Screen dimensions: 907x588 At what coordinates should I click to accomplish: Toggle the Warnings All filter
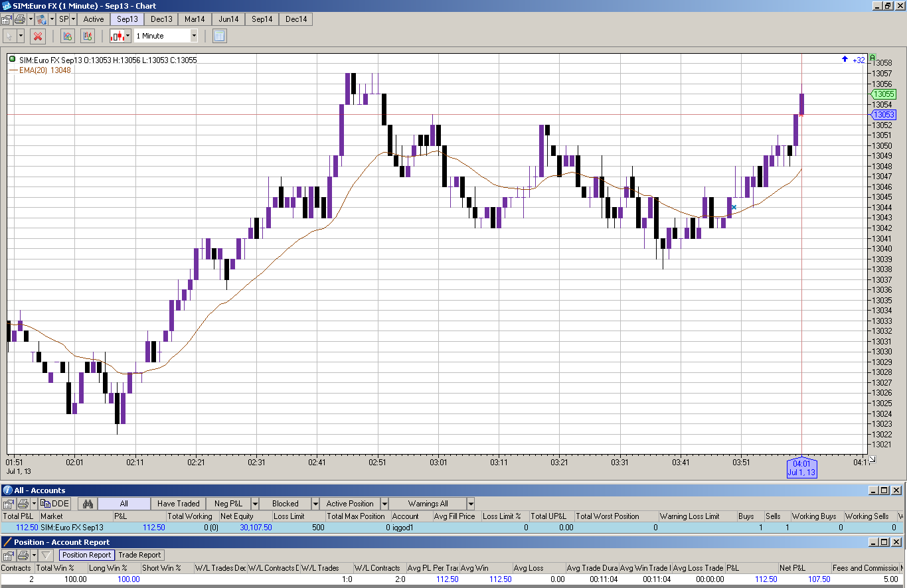point(428,504)
